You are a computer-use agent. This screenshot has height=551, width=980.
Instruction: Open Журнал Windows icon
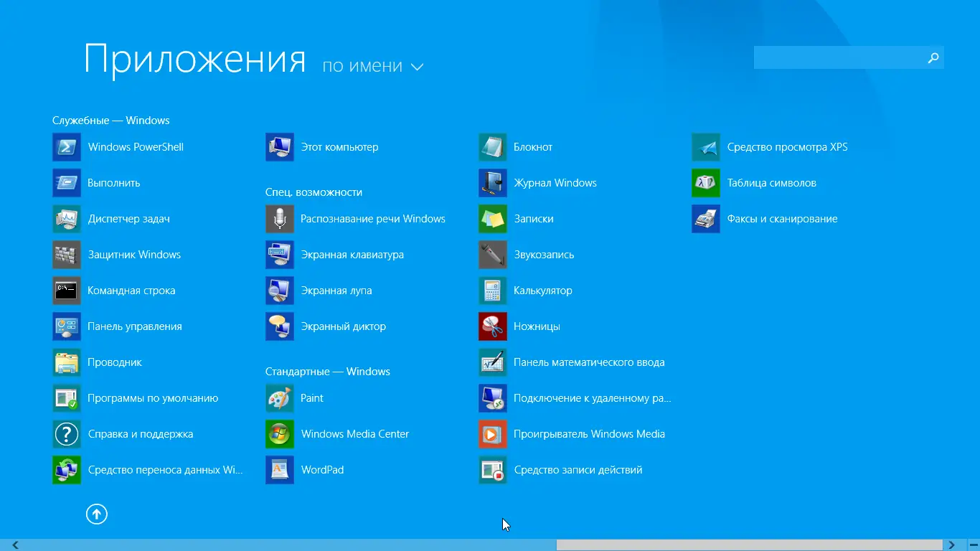point(493,183)
